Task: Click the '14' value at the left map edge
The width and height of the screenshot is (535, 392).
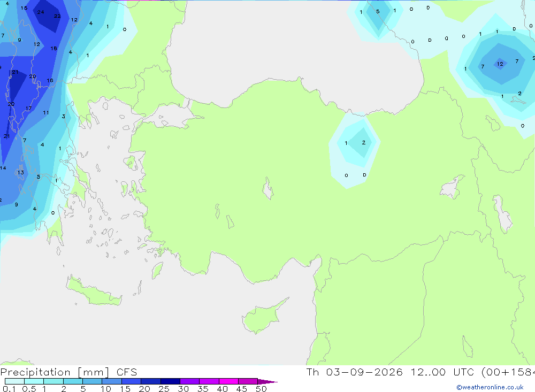Action: click(3, 168)
